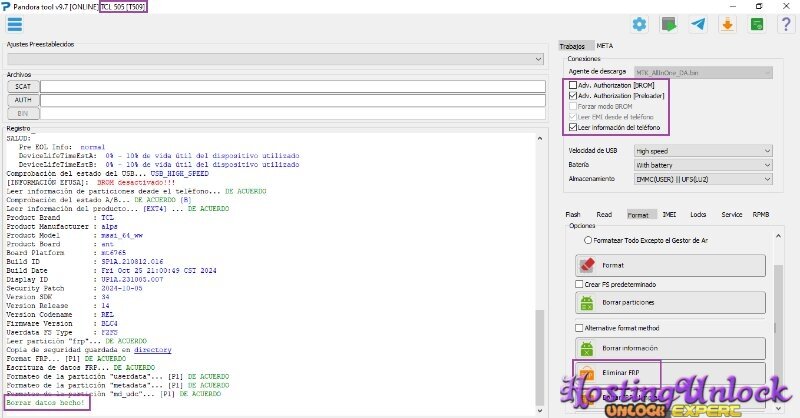Click the orange download arrow icon
800x418 pixels.
point(728,24)
